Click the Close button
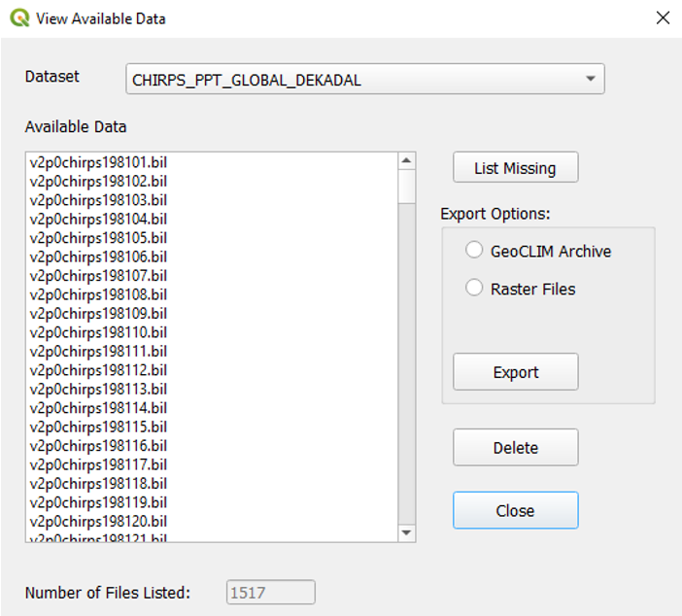This screenshot has width=682, height=616. tap(515, 510)
